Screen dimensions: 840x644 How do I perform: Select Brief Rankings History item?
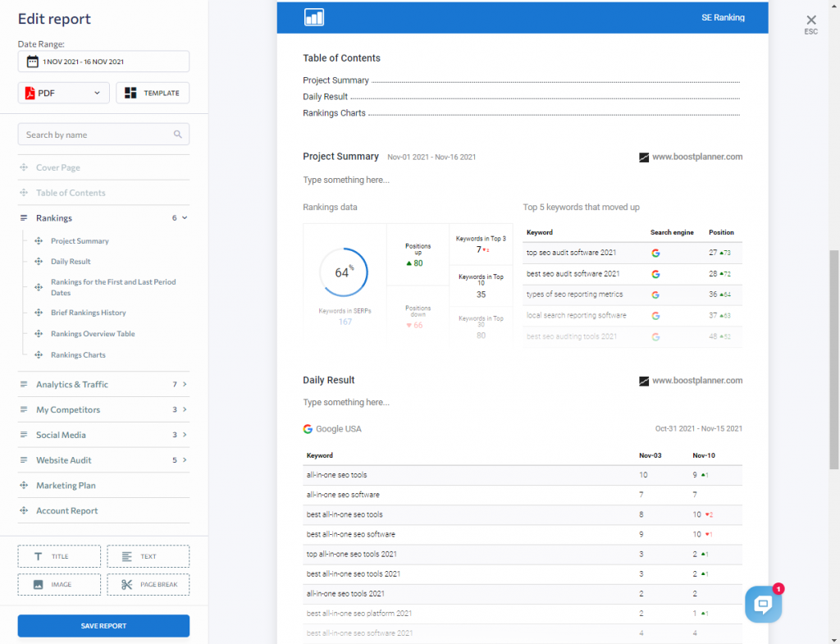(89, 313)
